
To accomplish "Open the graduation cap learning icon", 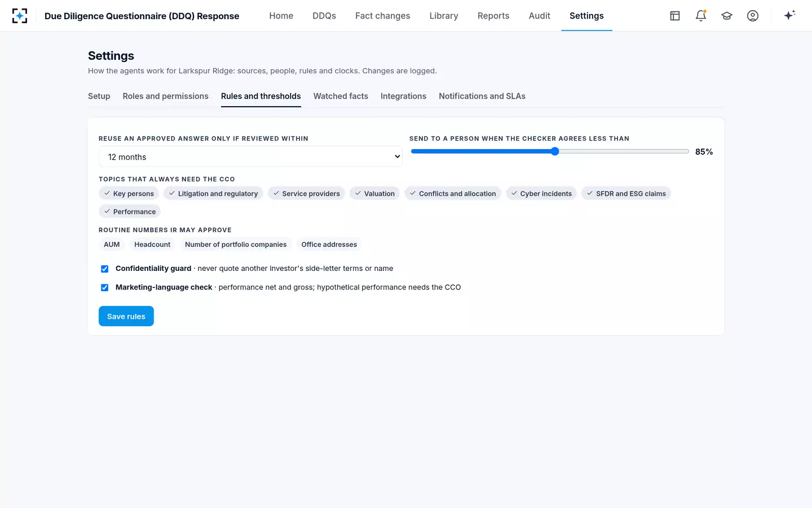I will (727, 16).
